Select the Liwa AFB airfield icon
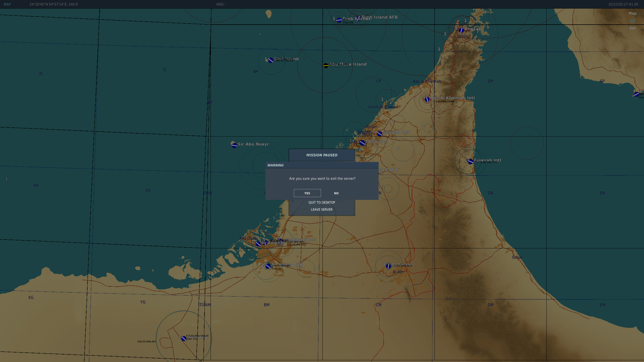The width and height of the screenshot is (644, 362). [x=184, y=339]
